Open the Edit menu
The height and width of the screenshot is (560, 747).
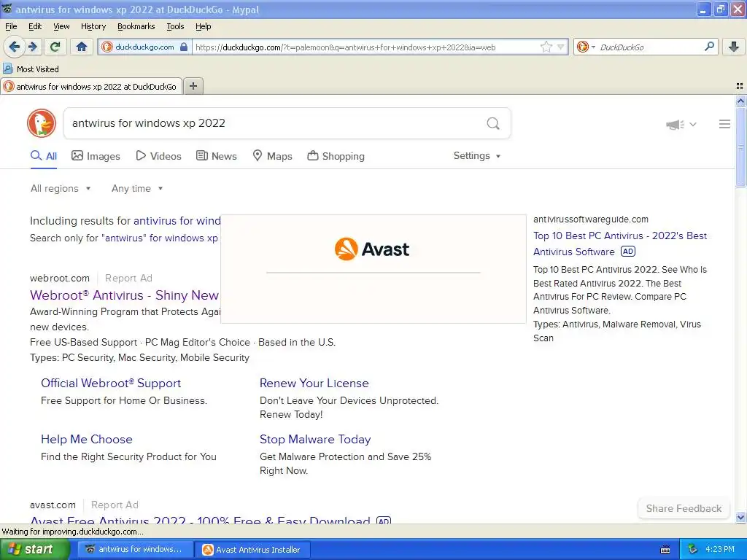click(35, 26)
